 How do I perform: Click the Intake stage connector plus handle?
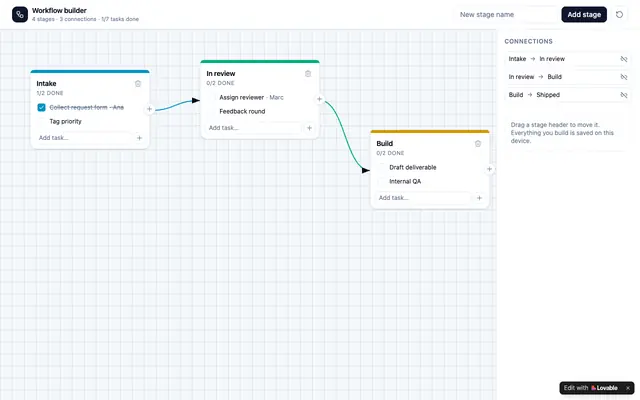point(149,109)
